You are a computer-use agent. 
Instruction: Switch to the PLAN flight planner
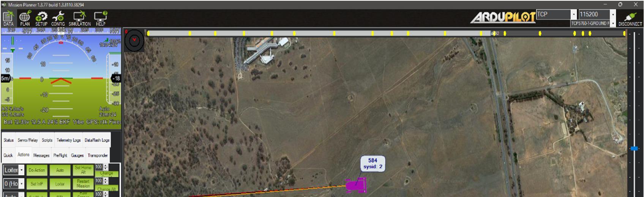coord(25,19)
